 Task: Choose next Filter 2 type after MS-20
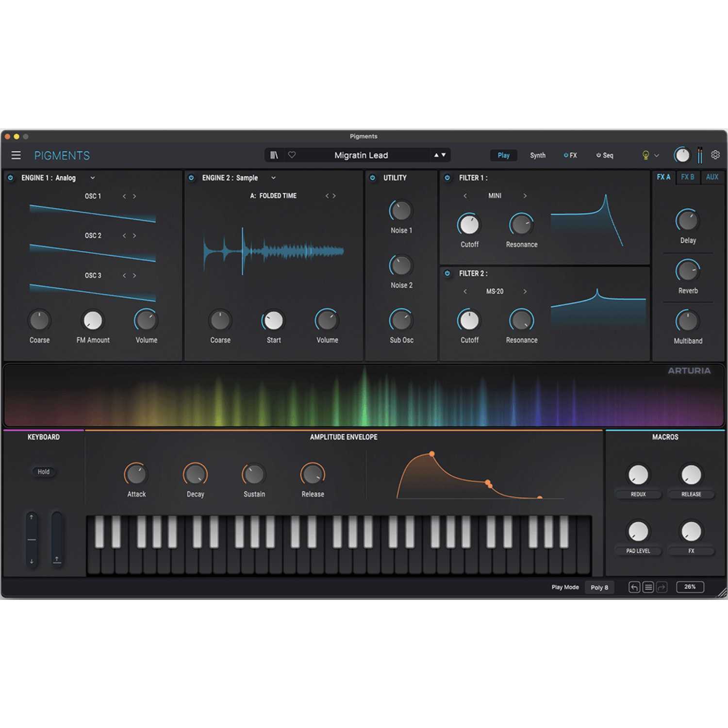[x=525, y=291]
